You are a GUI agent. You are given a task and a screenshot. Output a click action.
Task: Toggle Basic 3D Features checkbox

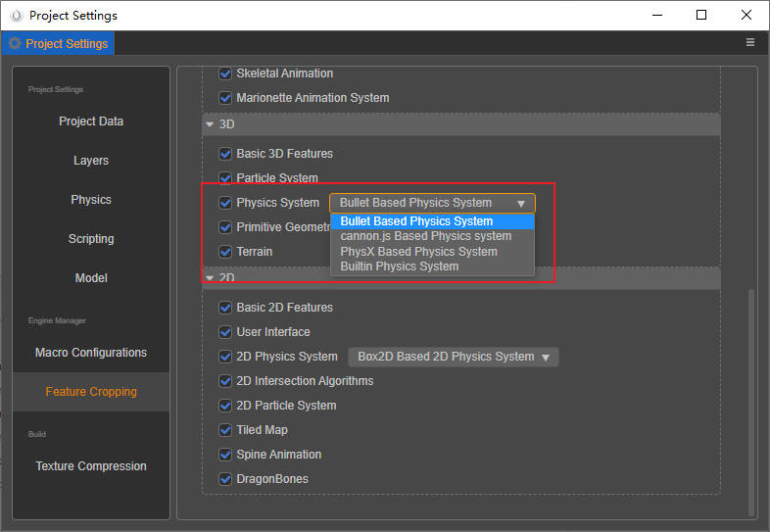(x=225, y=154)
